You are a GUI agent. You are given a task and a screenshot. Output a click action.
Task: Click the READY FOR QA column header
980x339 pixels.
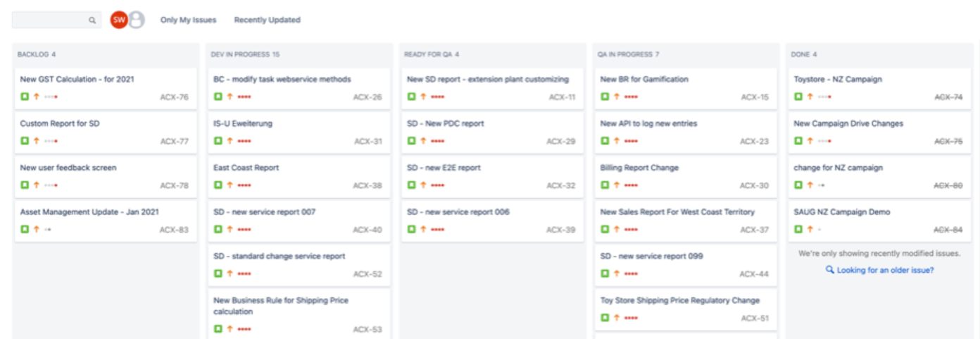(432, 54)
